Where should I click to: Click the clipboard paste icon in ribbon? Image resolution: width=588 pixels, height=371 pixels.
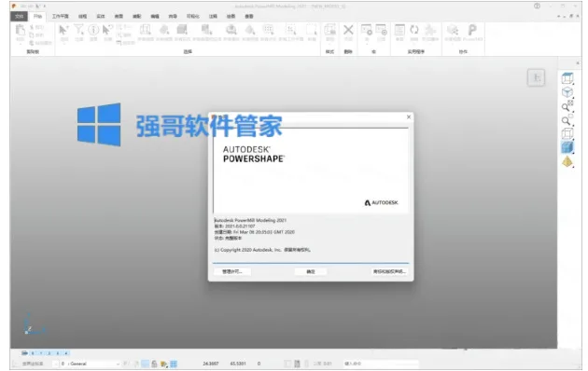click(21, 30)
